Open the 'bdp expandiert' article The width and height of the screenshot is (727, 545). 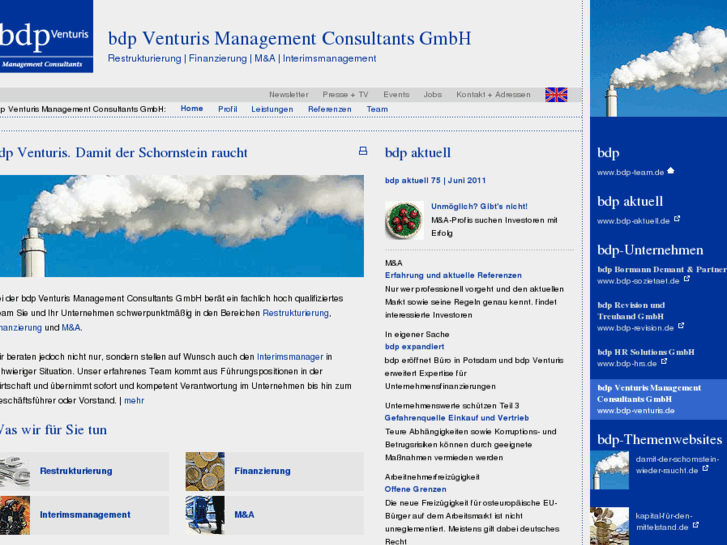click(x=415, y=346)
